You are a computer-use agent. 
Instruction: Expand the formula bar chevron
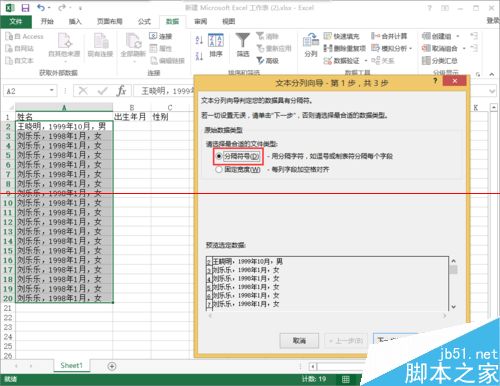tap(492, 91)
